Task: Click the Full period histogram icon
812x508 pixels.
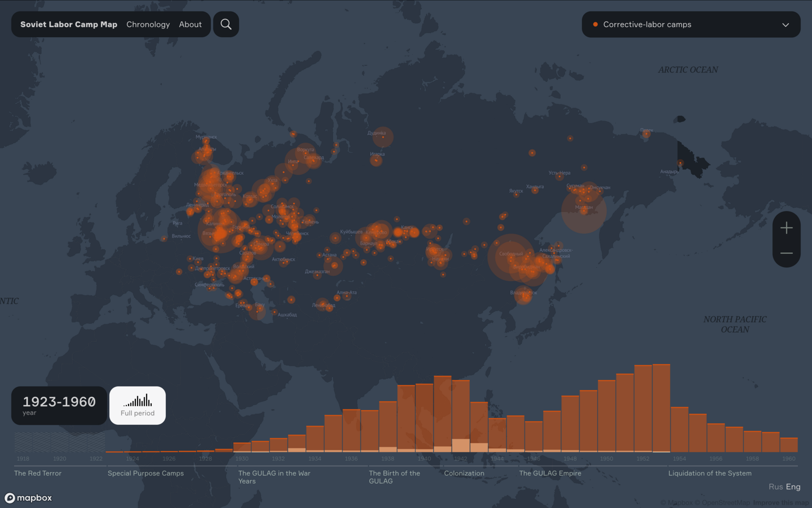Action: pos(137,401)
